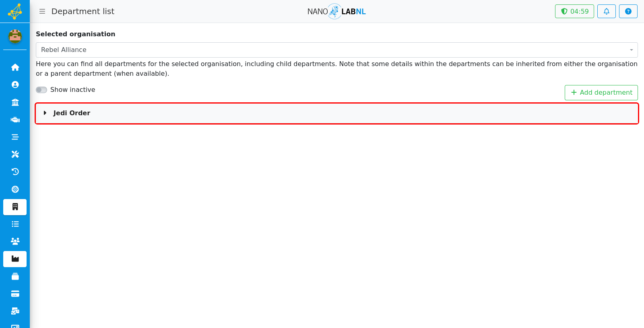Toggle the hamburger sidebar menu

tap(42, 11)
